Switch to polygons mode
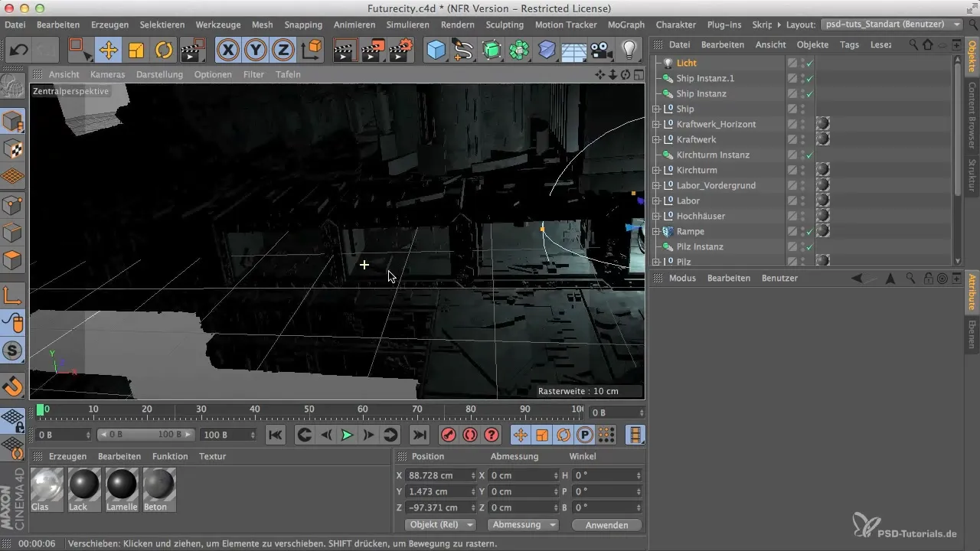The image size is (980, 551). (x=13, y=260)
